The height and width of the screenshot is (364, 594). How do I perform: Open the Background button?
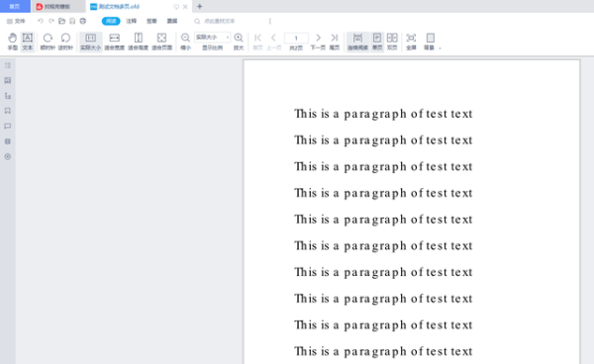pyautogui.click(x=430, y=42)
